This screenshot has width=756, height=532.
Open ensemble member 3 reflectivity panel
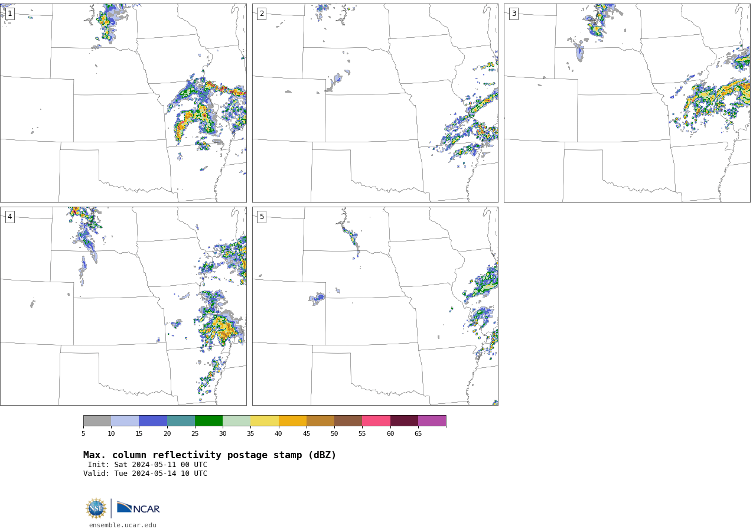pos(627,103)
